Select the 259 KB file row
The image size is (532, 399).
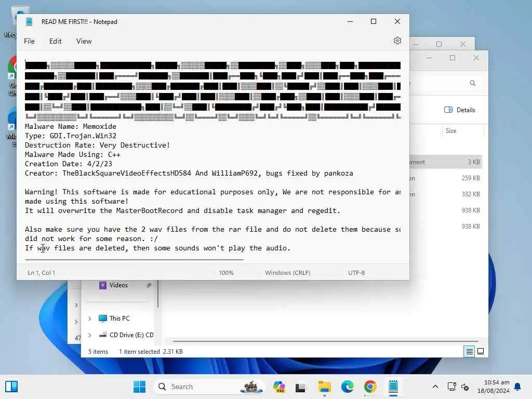click(446, 178)
